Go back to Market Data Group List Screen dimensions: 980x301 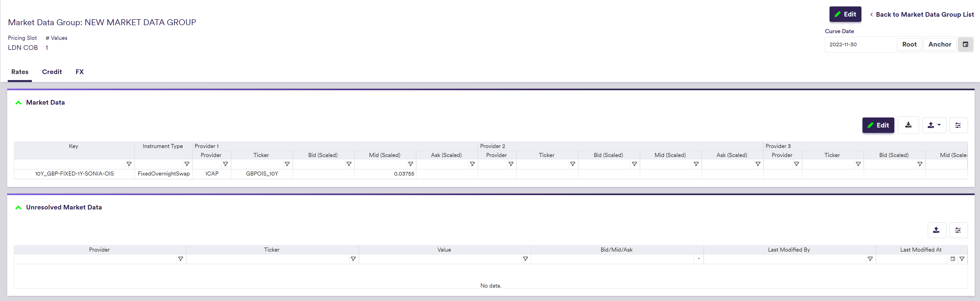point(922,14)
